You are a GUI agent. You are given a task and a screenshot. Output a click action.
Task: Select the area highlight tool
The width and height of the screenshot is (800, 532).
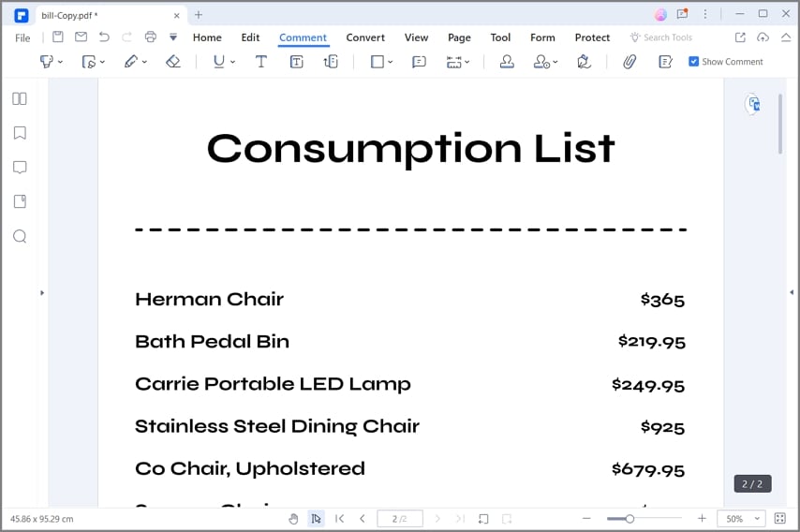(x=89, y=62)
